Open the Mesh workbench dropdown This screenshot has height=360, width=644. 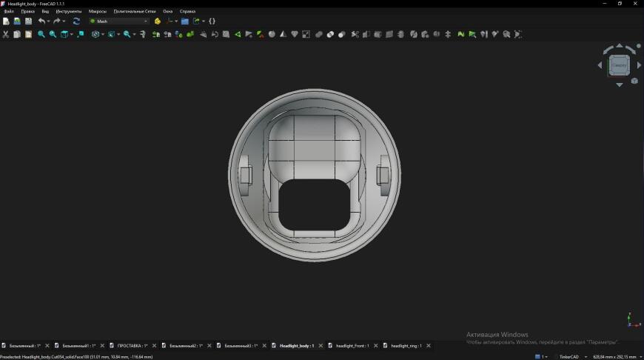(x=118, y=21)
